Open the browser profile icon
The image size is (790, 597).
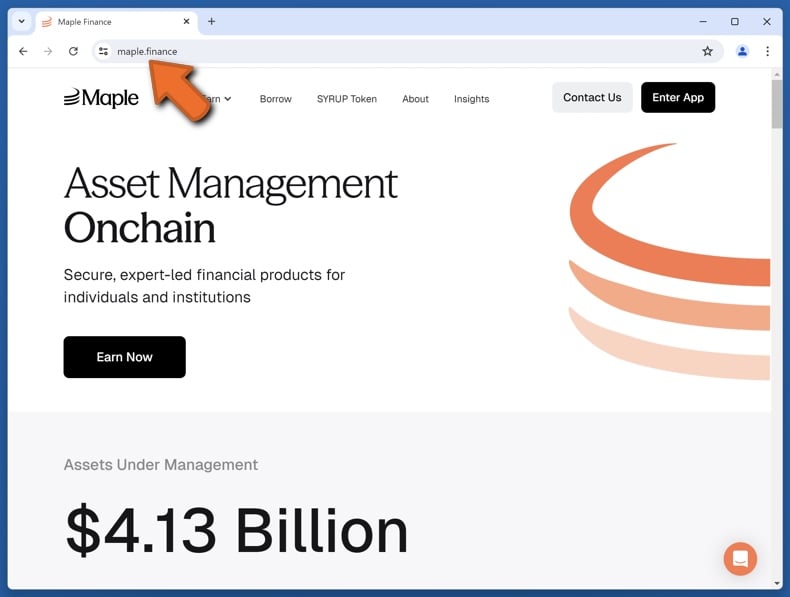coord(742,51)
